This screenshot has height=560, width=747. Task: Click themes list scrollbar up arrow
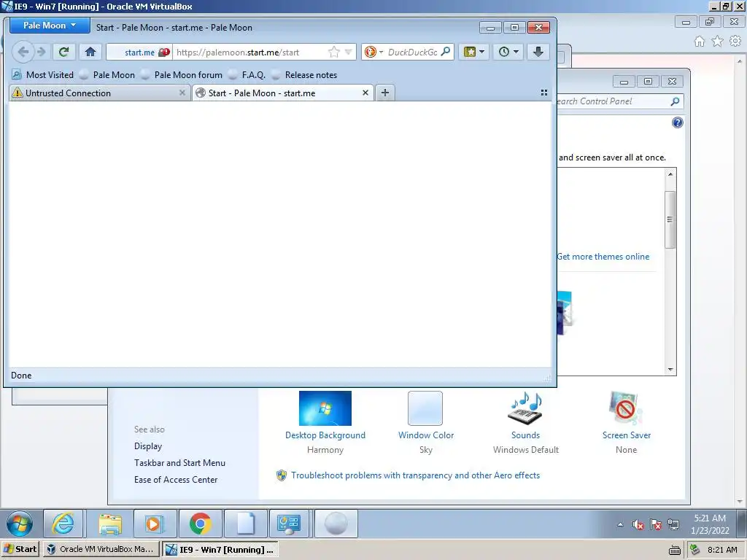(670, 174)
